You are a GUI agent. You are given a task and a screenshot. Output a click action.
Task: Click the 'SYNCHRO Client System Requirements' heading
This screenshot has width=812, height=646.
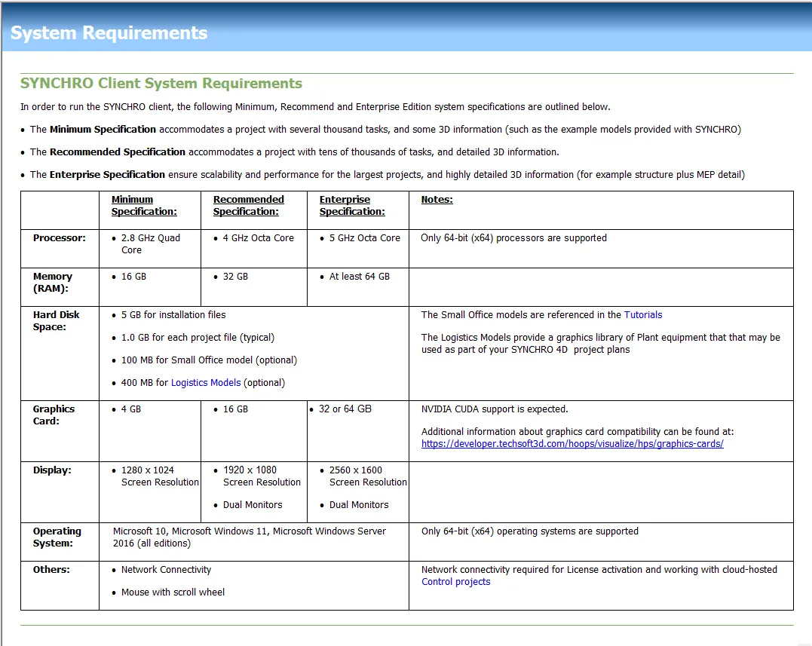[161, 84]
